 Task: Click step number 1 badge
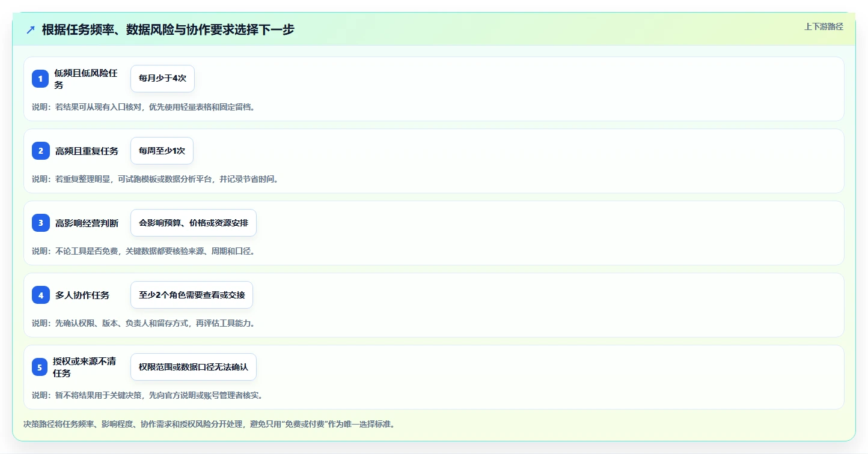[x=40, y=79]
